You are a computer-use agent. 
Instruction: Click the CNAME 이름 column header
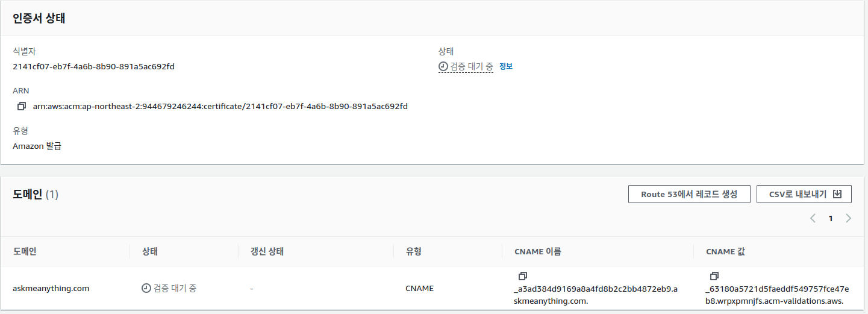tap(538, 251)
